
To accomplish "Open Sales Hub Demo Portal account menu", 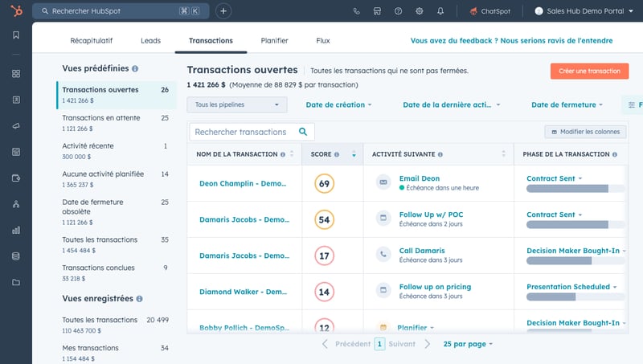I will coord(584,11).
